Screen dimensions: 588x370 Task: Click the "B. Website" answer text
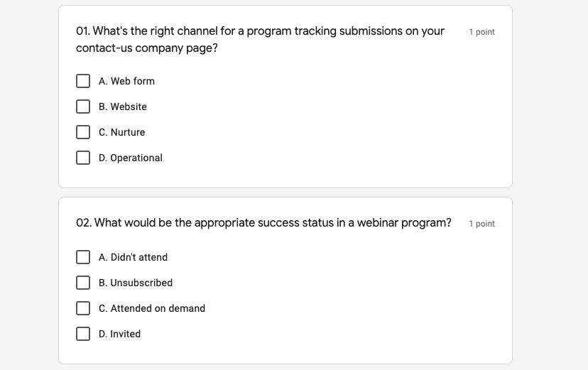(123, 107)
